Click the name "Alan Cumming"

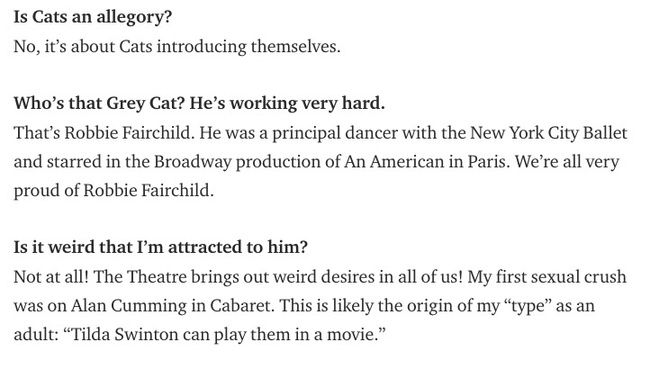(x=129, y=306)
